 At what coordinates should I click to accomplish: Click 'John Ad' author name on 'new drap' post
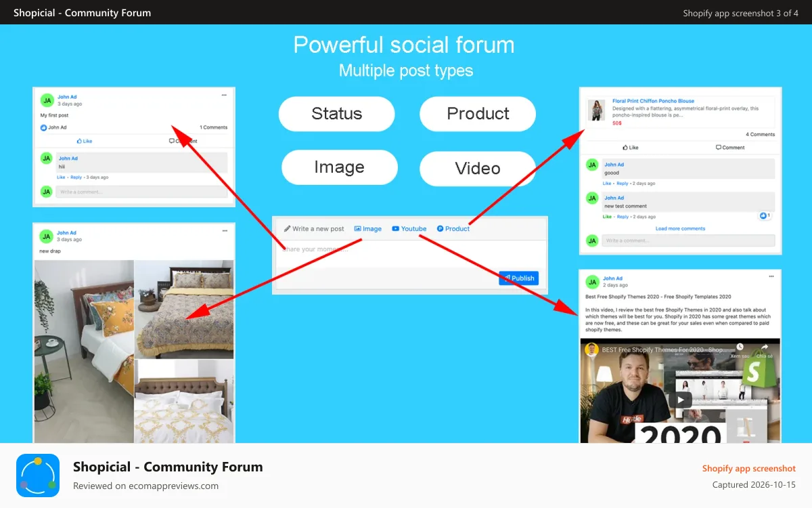click(x=67, y=233)
